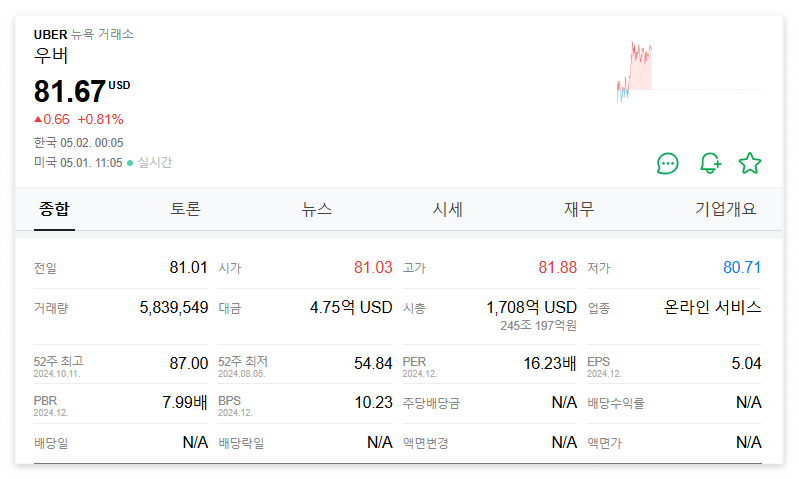Click the open price 81.03
Screen dimensions: 799x479
(x=373, y=267)
